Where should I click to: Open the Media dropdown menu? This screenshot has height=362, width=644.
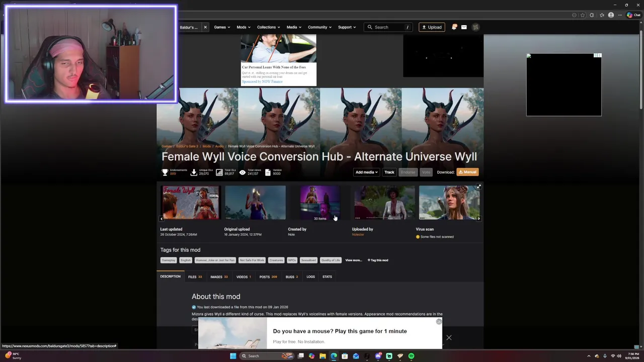(294, 27)
